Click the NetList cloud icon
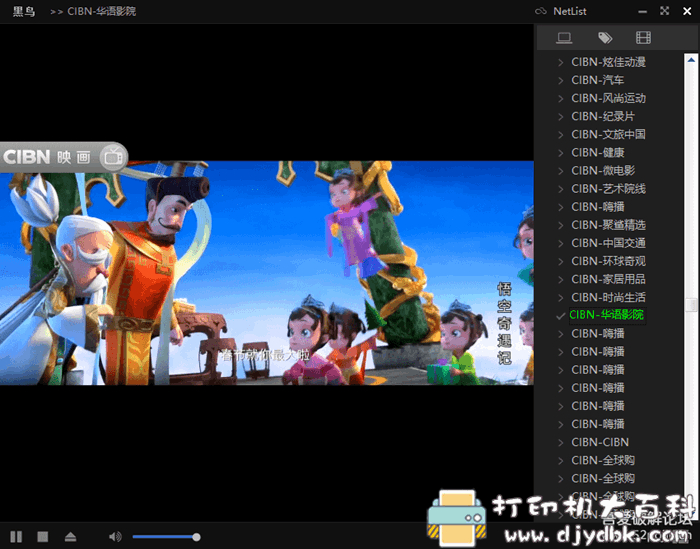The width and height of the screenshot is (700, 549). coord(541,11)
